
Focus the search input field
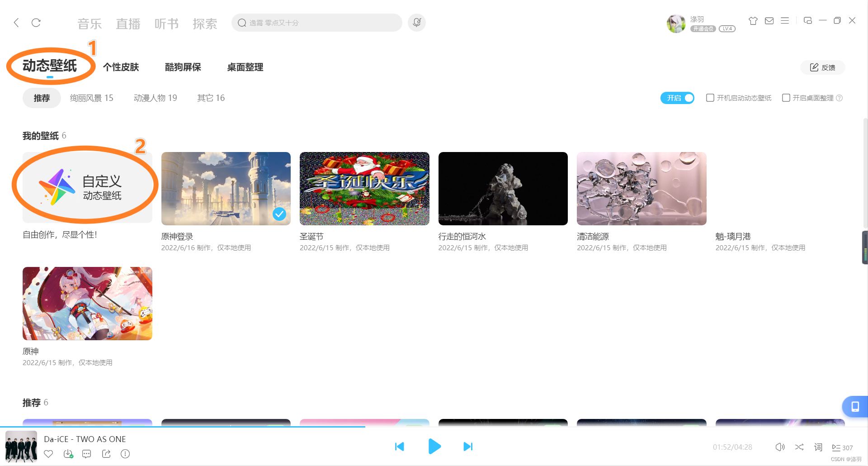click(x=316, y=23)
